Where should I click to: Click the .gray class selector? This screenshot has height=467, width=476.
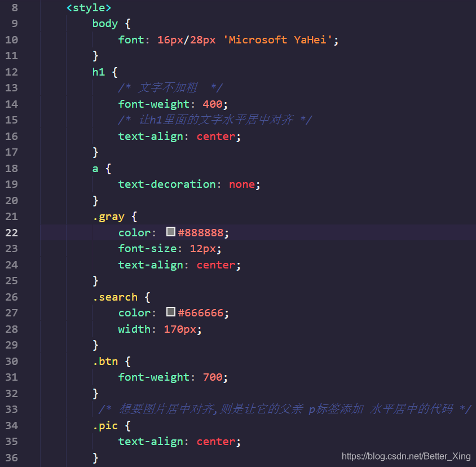109,217
